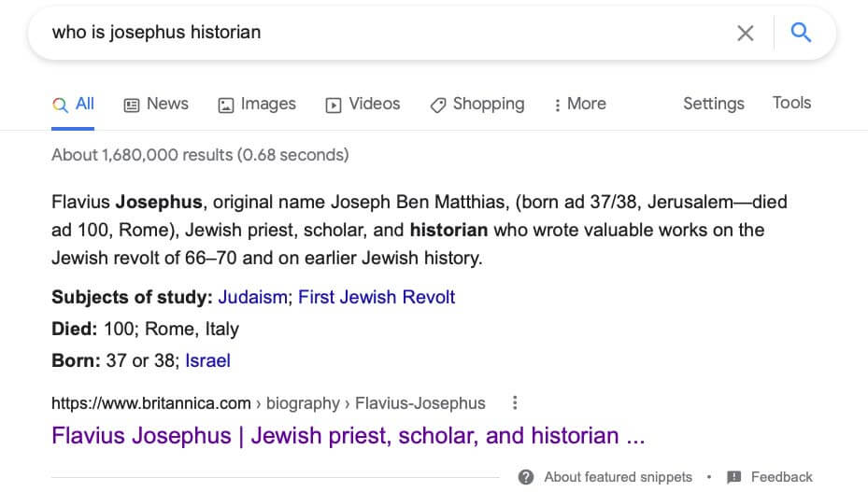The width and height of the screenshot is (868, 492).
Task: Click the Videos play icon
Action: pos(334,105)
